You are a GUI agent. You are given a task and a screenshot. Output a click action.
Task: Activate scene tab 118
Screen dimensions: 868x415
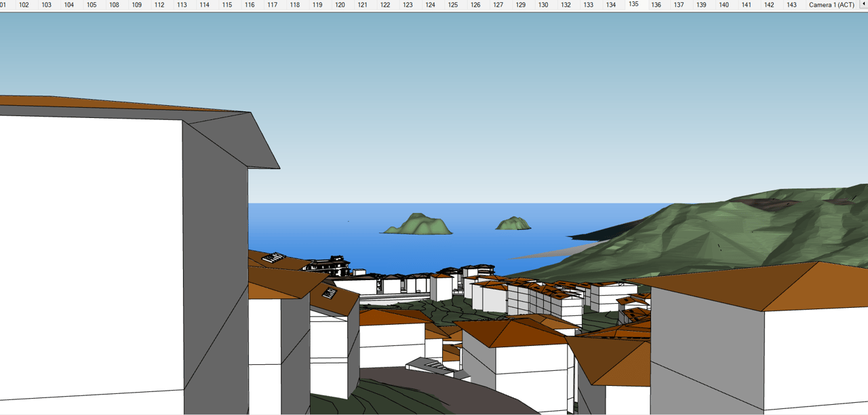tap(294, 5)
